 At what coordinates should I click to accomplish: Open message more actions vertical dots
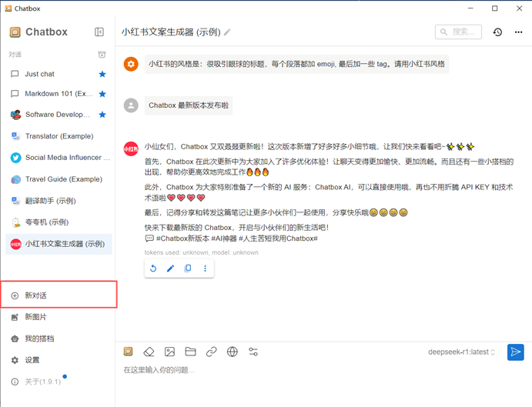(x=205, y=269)
